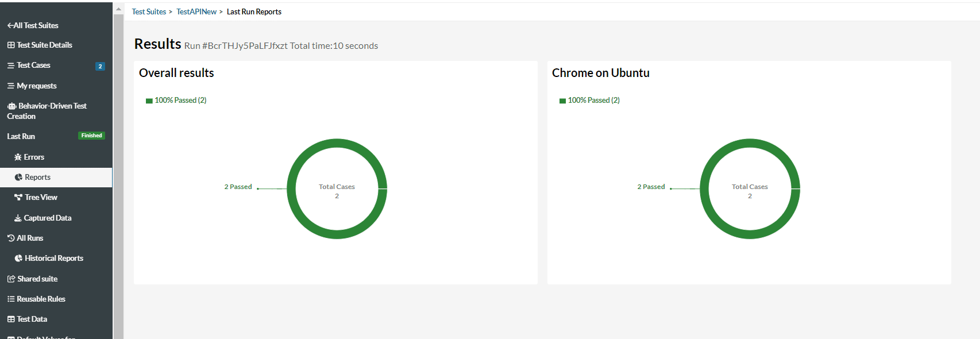Click '2 Passed' label in Overall results
This screenshot has height=339, width=980.
[238, 187]
